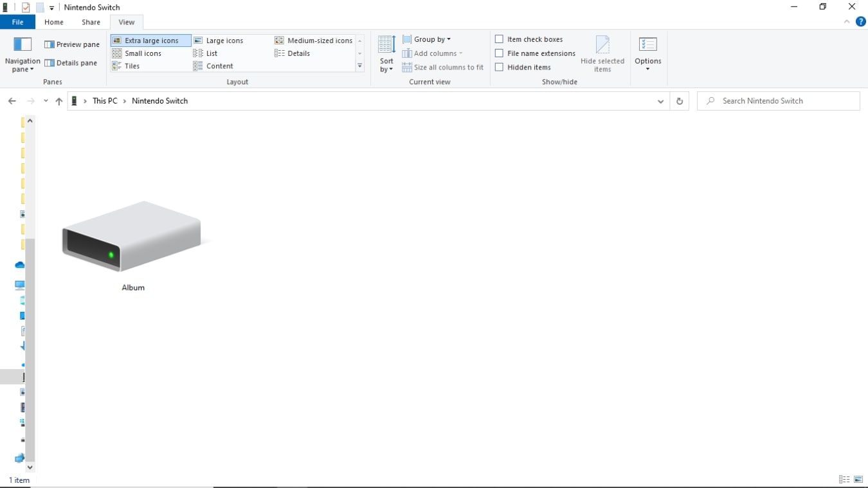The width and height of the screenshot is (868, 488).
Task: Open Recent locations dropdown
Action: click(46, 101)
